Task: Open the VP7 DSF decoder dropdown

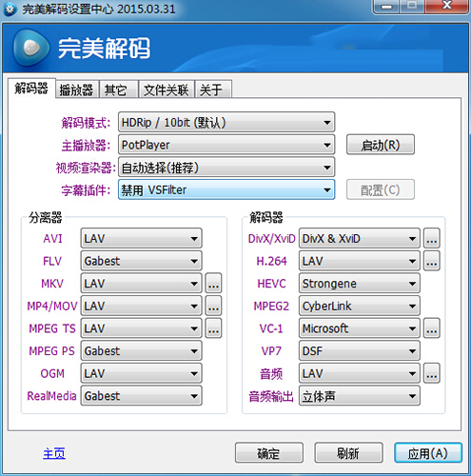Action: [x=360, y=350]
